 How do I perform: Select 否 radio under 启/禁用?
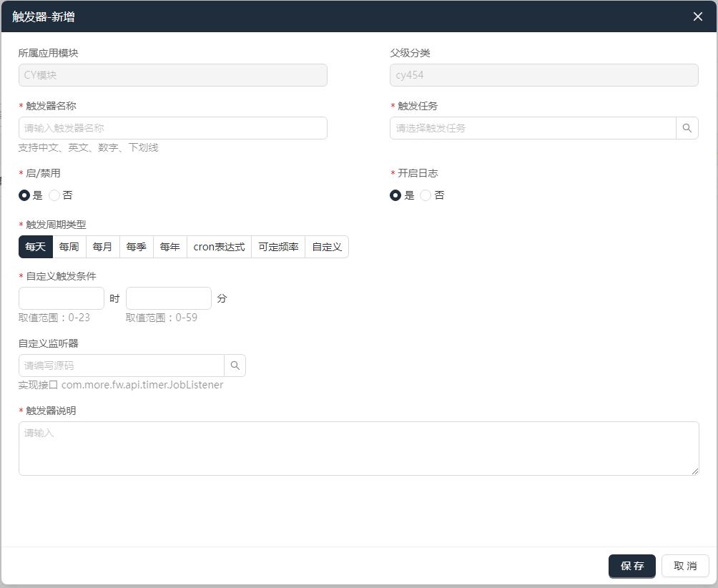(54, 195)
